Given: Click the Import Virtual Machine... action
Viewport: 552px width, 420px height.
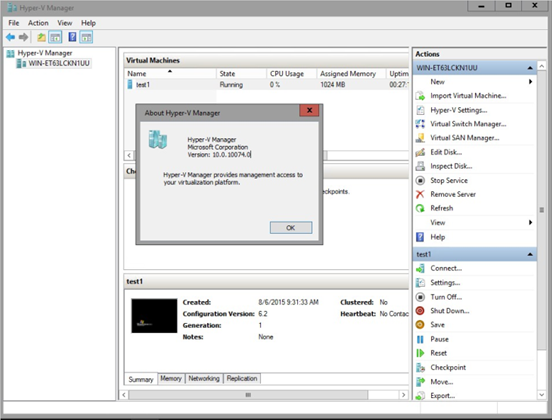Looking at the screenshot, I should click(x=468, y=96).
